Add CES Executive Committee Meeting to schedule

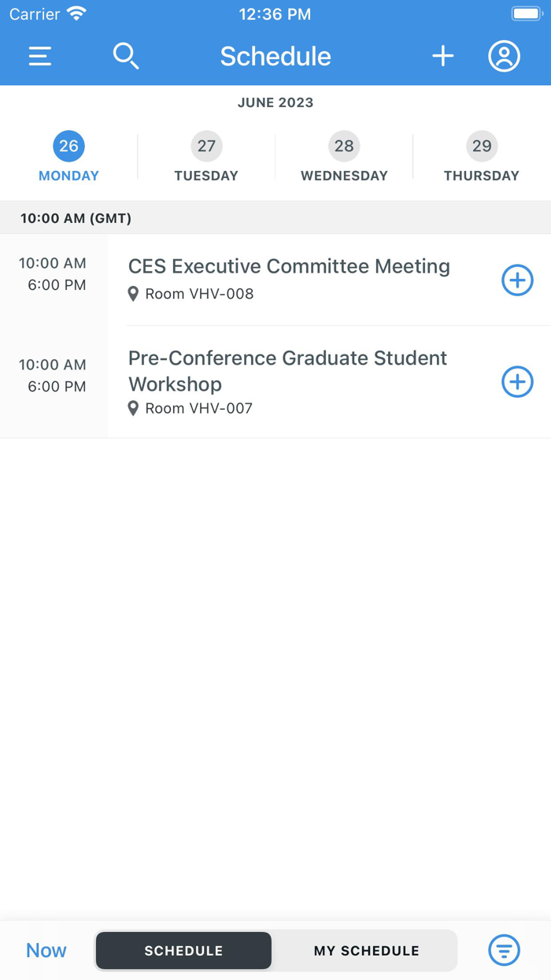(517, 280)
